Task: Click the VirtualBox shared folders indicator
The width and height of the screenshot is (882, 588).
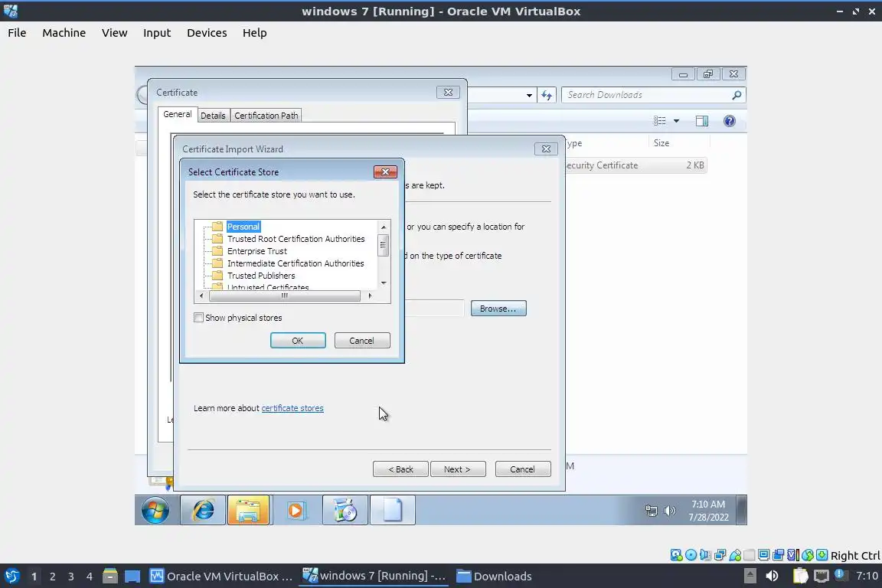Action: (x=750, y=555)
